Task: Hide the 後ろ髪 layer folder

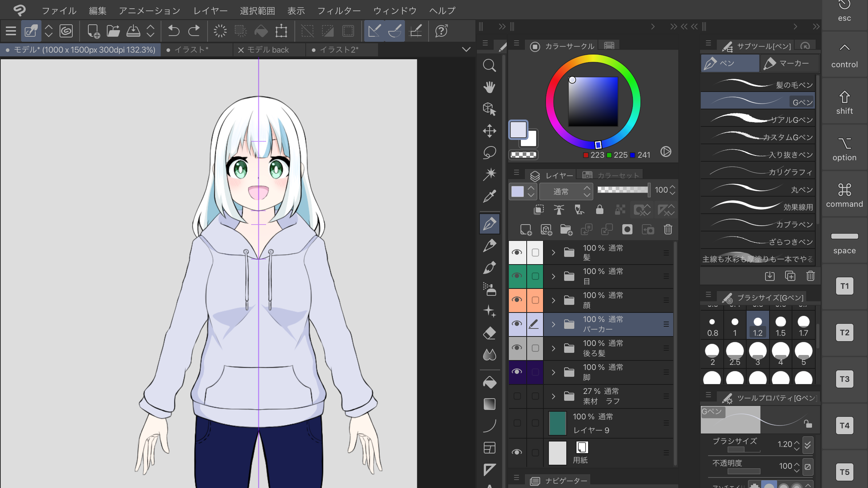Action: [517, 348]
